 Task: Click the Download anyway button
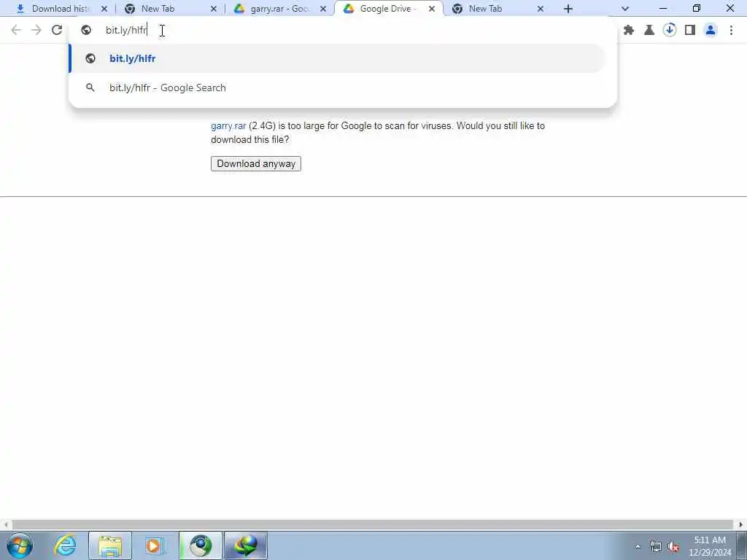[256, 164]
